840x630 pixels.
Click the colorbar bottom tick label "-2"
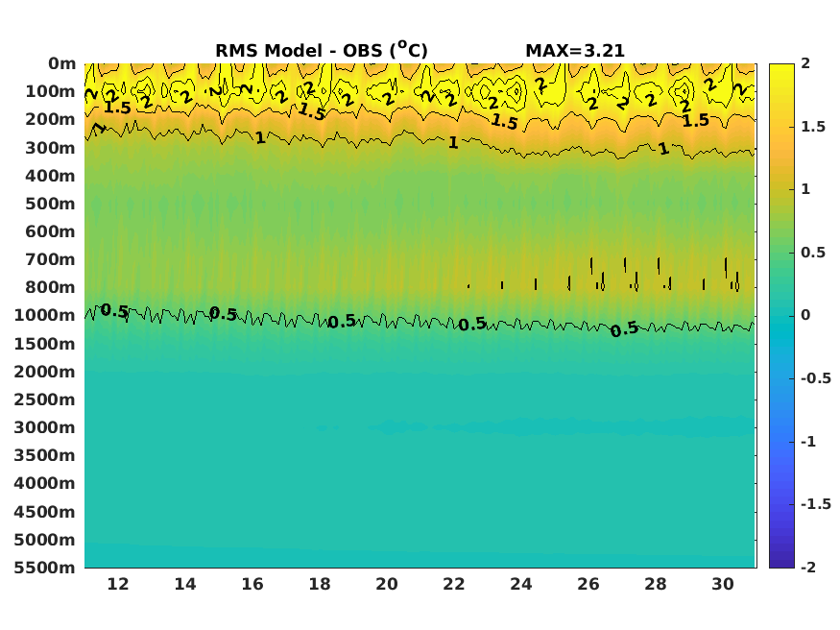[x=808, y=568]
